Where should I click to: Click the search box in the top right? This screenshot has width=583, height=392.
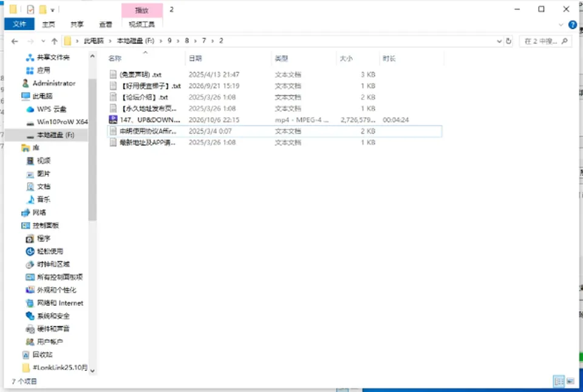(x=545, y=41)
